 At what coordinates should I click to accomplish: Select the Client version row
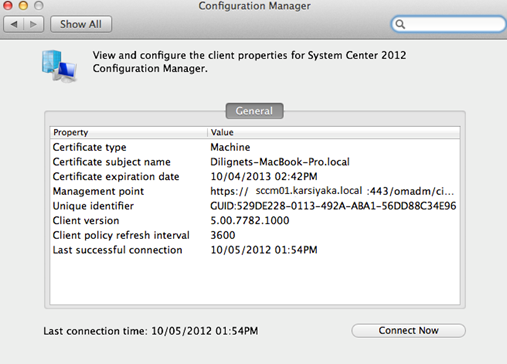tap(255, 220)
